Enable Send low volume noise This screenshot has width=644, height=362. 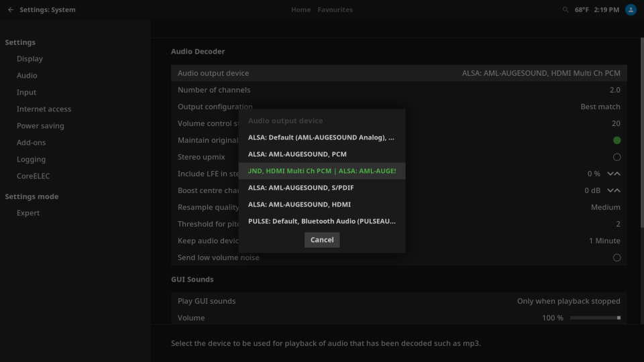coord(616,257)
